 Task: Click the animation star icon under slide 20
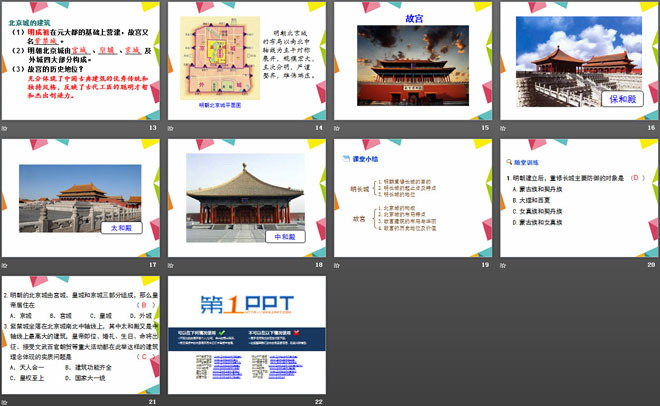[x=503, y=265]
